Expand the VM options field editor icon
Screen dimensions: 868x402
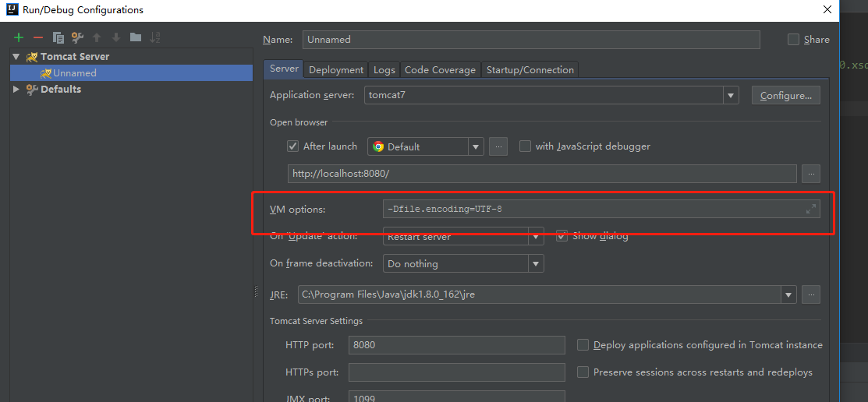click(x=811, y=209)
